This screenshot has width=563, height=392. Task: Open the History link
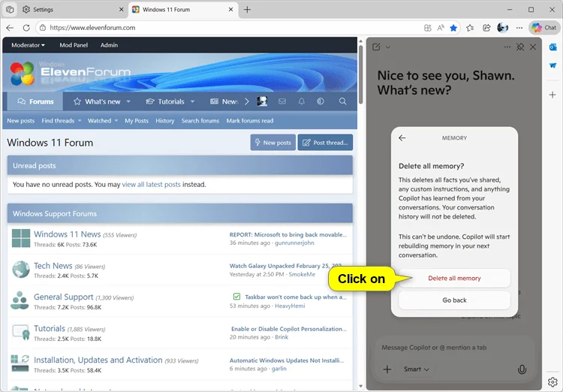click(x=165, y=121)
